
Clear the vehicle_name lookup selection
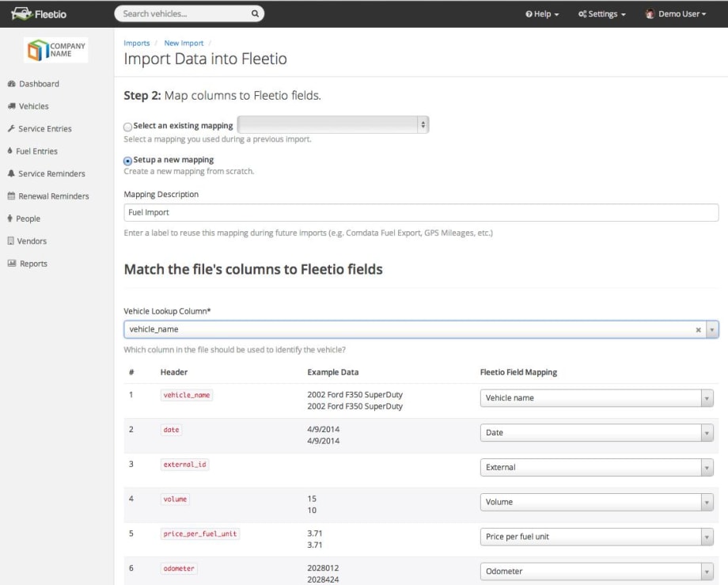(x=700, y=329)
